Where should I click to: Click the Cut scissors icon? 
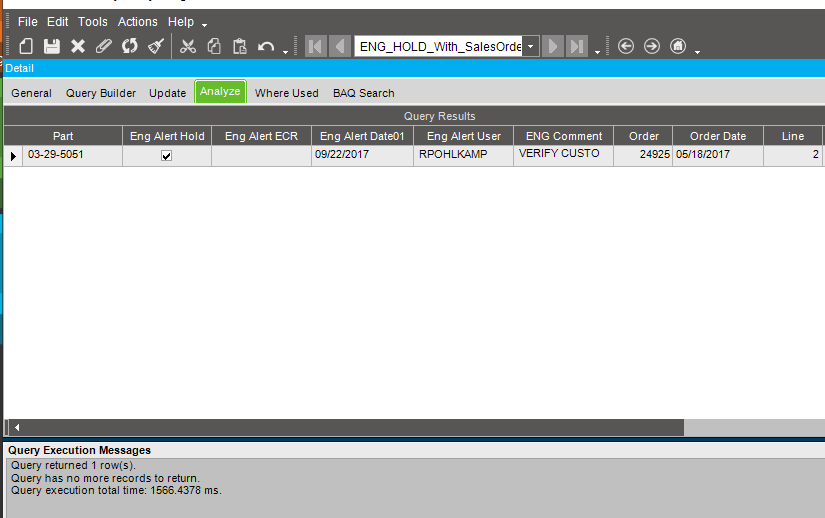pos(188,46)
